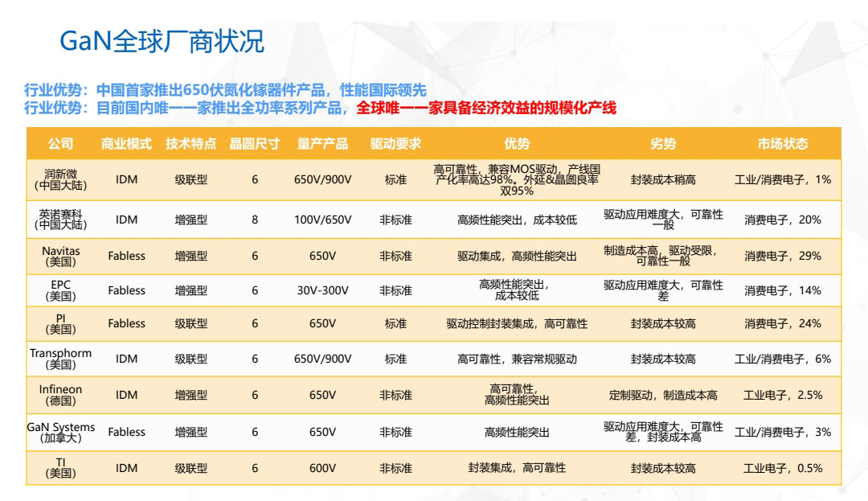Select the 英诺赛科 company cell
This screenshot has width=868, height=501.
[x=60, y=219]
